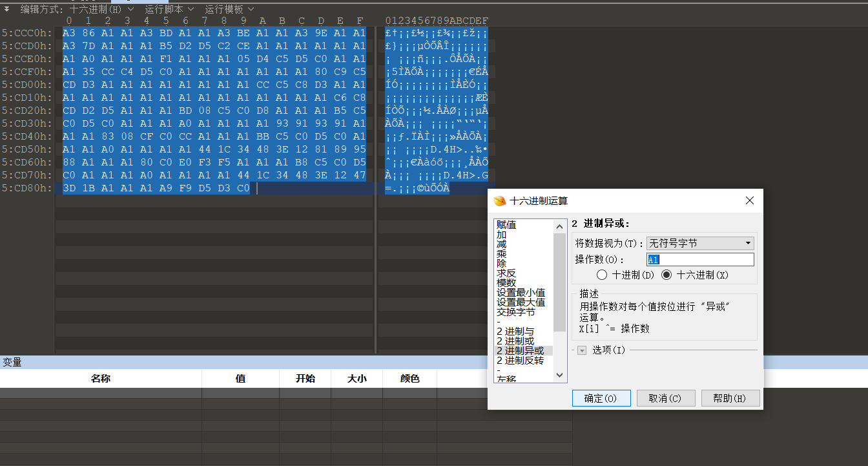
Task: Select 赋值 in the operation list
Action: coord(506,225)
